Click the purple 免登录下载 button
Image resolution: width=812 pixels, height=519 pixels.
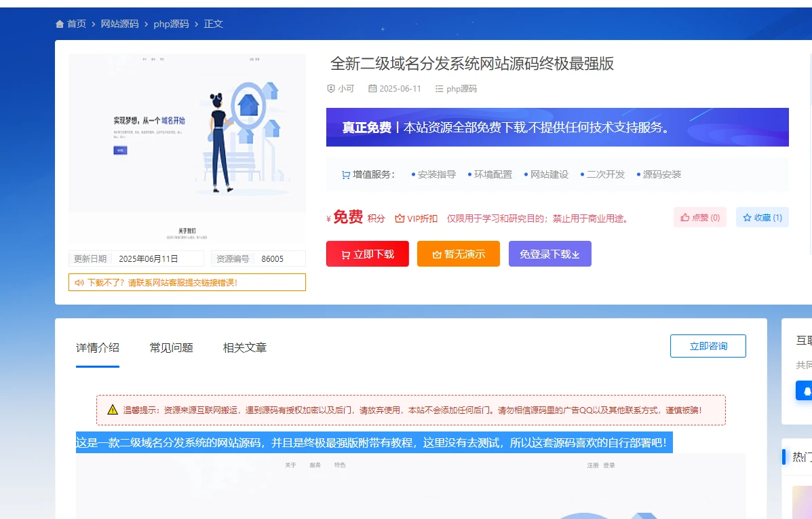[x=549, y=254]
